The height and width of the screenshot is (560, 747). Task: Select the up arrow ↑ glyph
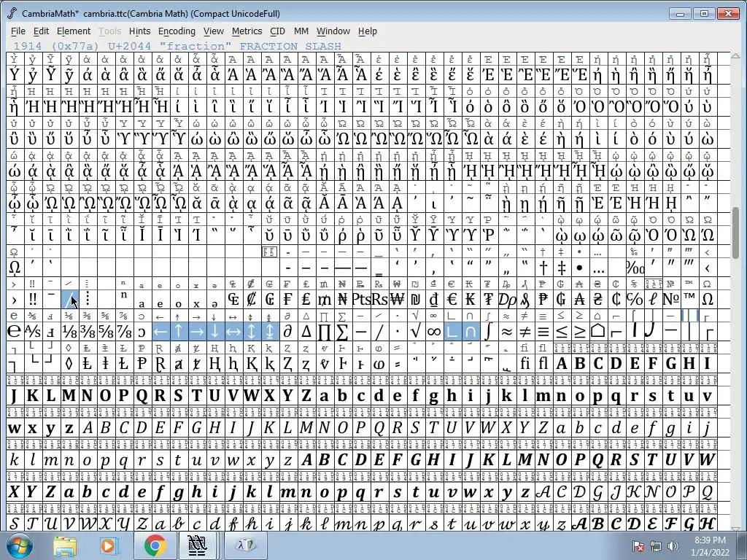click(x=179, y=332)
